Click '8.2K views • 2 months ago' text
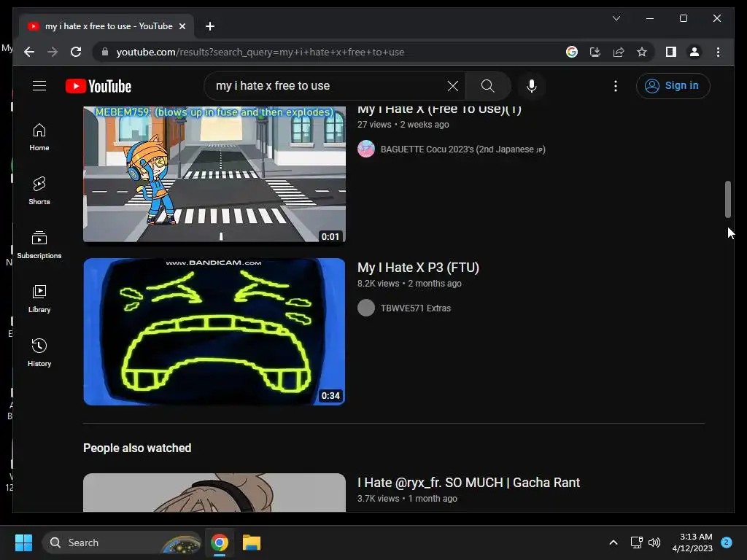Viewport: 747px width, 560px height. point(409,284)
